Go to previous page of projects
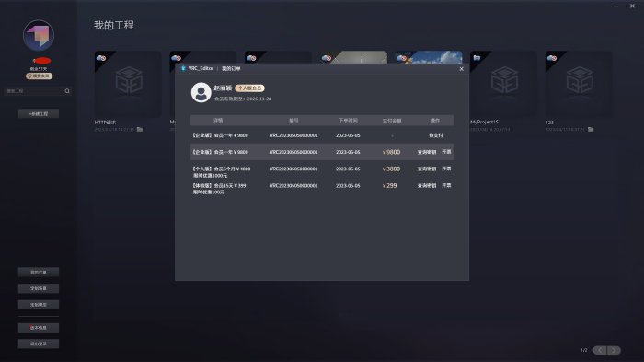The width and height of the screenshot is (644, 362). point(600,350)
